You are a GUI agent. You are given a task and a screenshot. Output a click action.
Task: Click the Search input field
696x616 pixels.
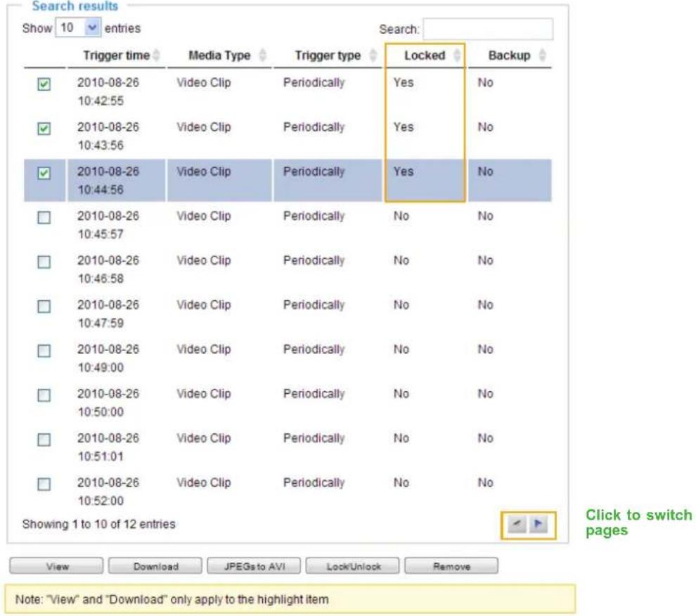point(488,30)
